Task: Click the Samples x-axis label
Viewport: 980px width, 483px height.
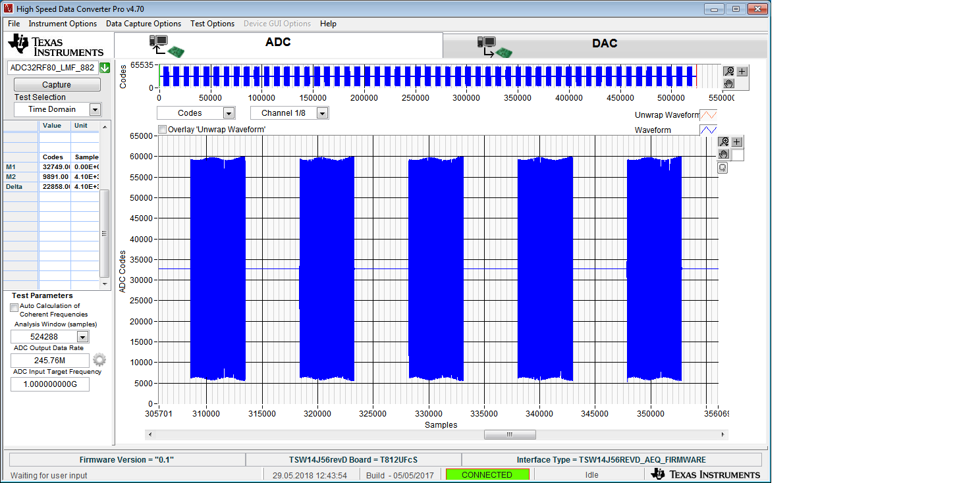Action: pos(441,425)
